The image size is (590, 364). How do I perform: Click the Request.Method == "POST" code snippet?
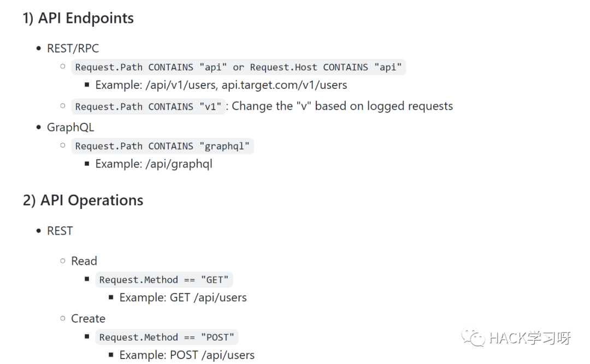tap(167, 337)
